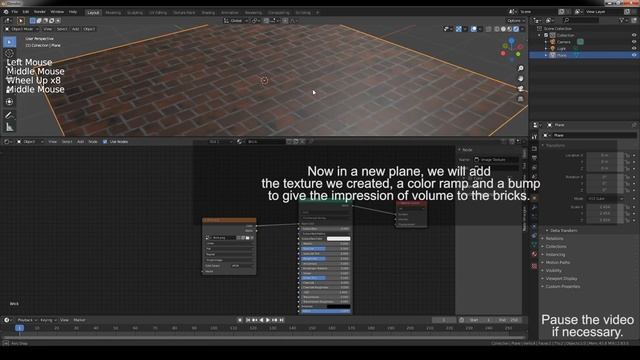Select the Cursor tool in viewport toolbar
The height and width of the screenshot is (360, 640).
pyautogui.click(x=9, y=53)
